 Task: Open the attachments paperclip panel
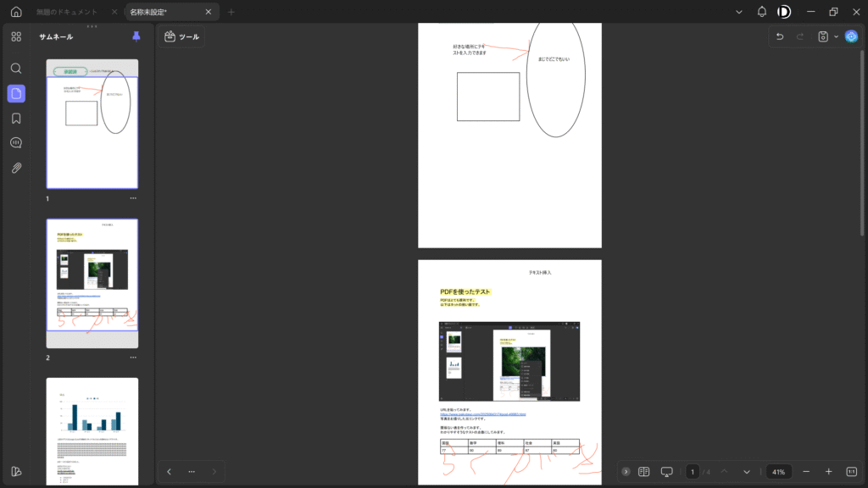click(16, 168)
